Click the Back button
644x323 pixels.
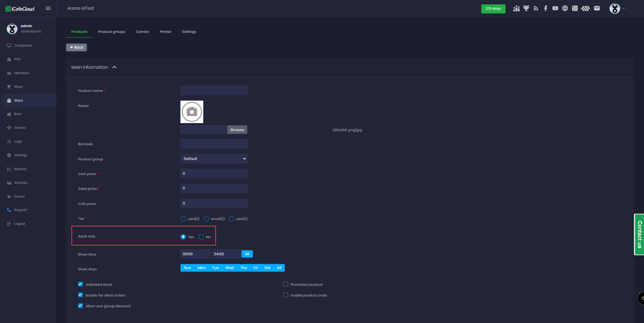click(x=76, y=47)
